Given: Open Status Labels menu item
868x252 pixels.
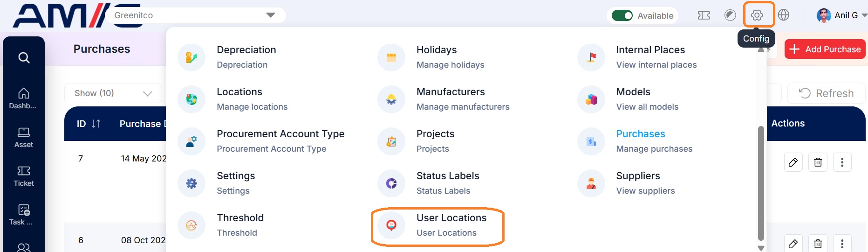Looking at the screenshot, I should (448, 183).
